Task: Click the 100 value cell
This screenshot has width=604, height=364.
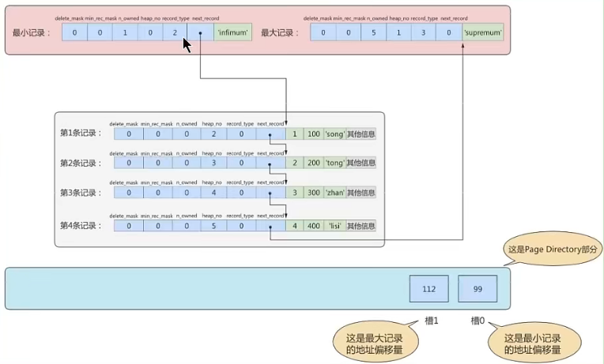Action: [314, 134]
